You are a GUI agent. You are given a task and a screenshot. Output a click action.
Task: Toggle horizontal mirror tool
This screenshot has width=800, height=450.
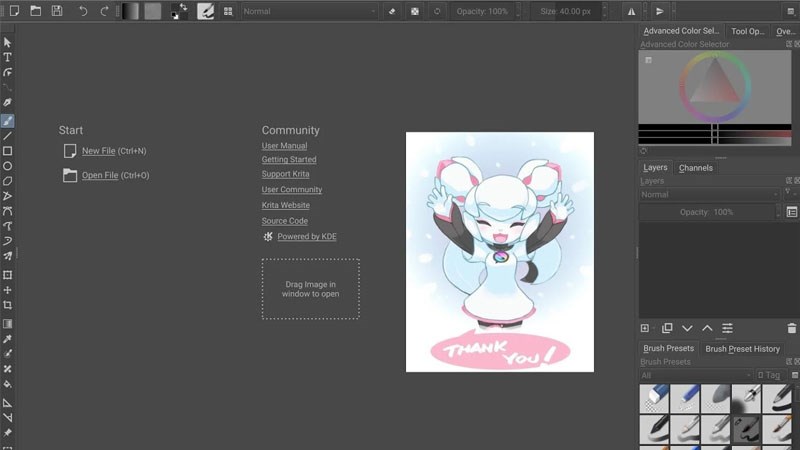(631, 11)
